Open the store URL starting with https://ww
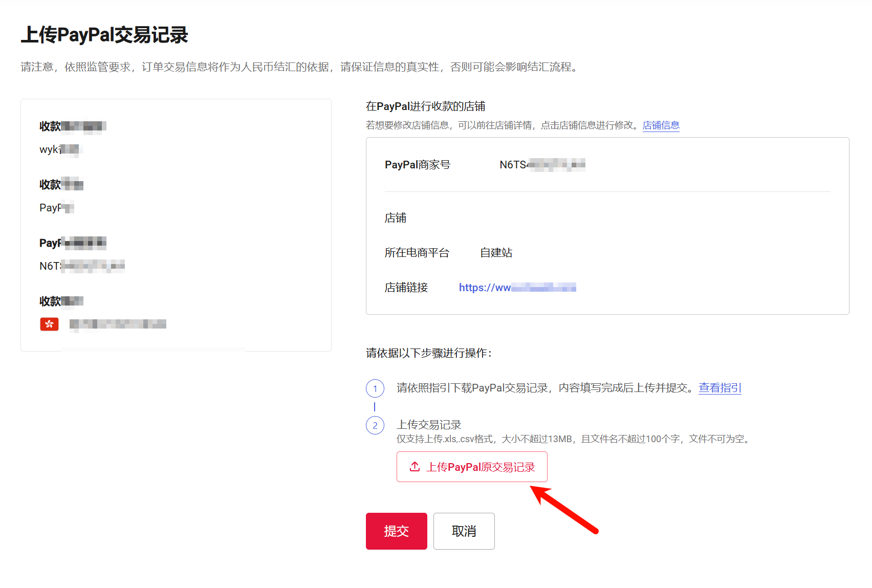Image resolution: width=872 pixels, height=588 pixels. click(x=517, y=288)
